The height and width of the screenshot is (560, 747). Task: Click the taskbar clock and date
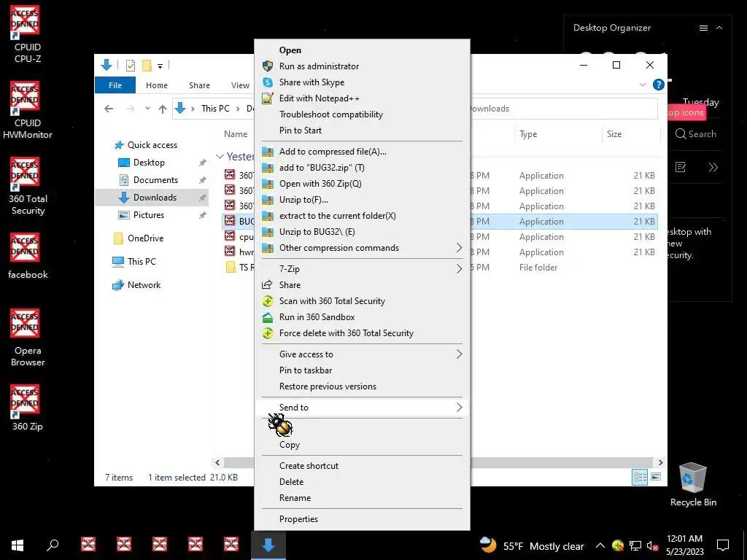coord(684,545)
